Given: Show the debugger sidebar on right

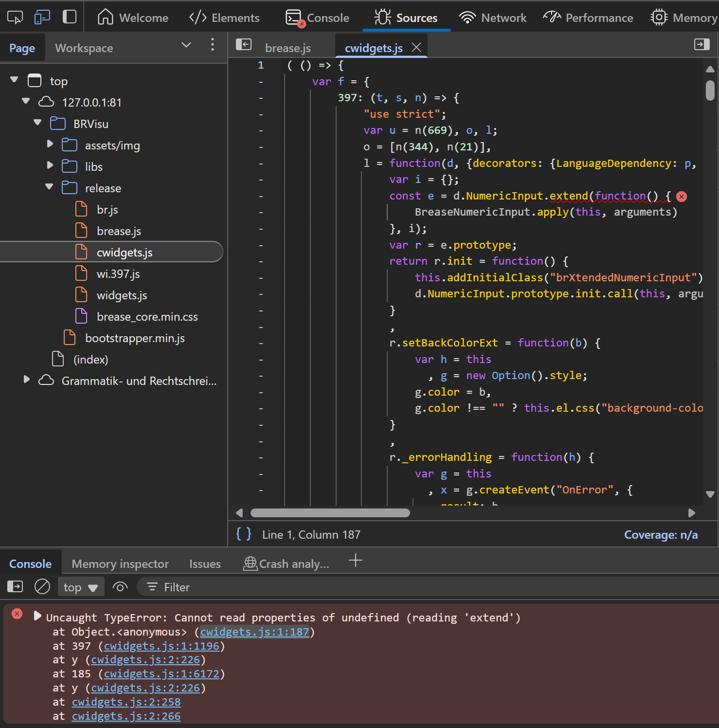Looking at the screenshot, I should tap(701, 45).
